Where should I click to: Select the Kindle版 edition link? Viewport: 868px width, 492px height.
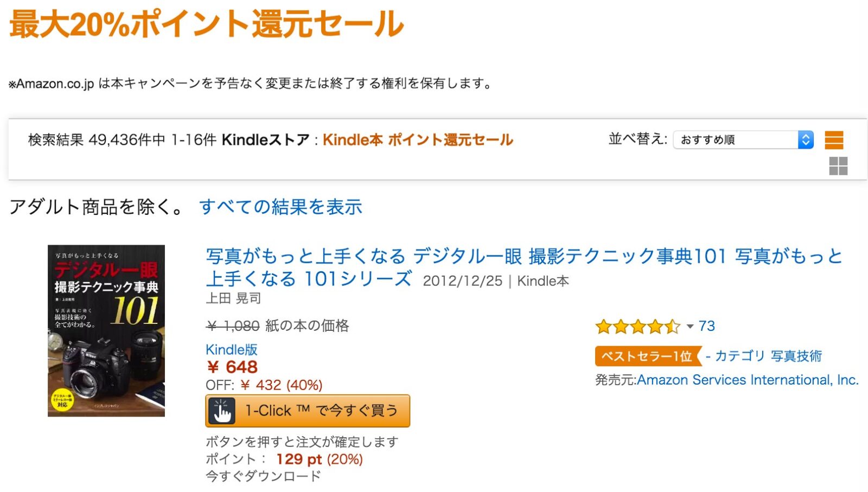click(x=231, y=350)
